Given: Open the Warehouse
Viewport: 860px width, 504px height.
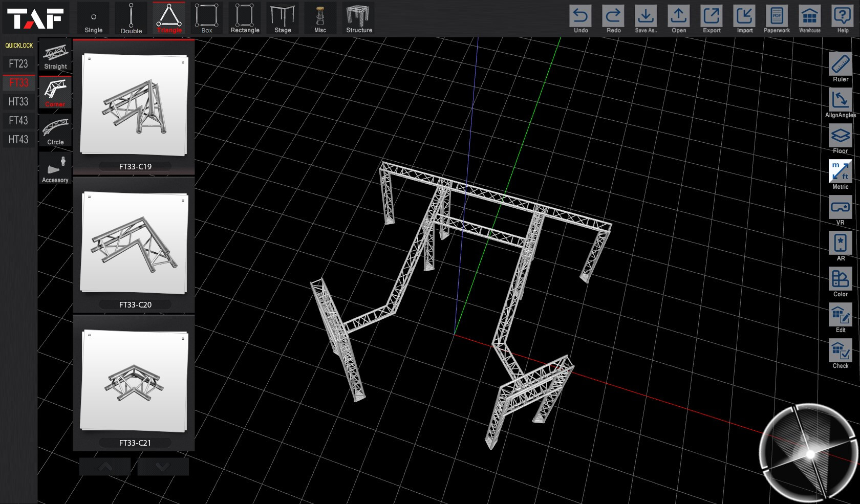Looking at the screenshot, I should [x=810, y=19].
